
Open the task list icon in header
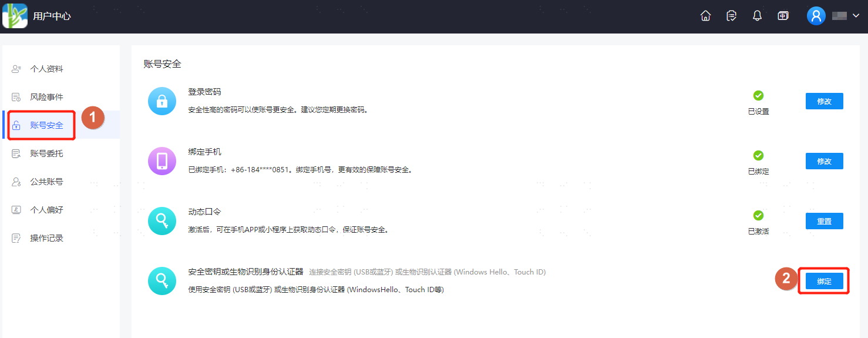coord(731,16)
